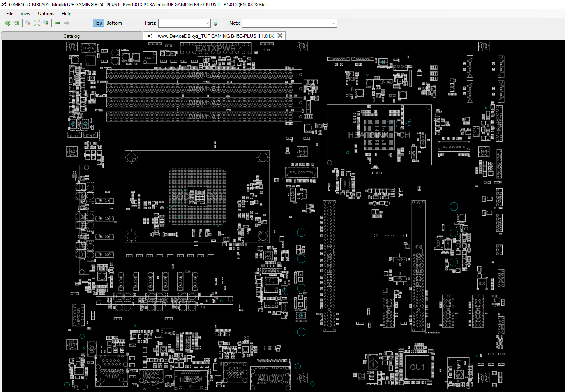Zoom out using the magnifier minus icon
Image resolution: width=565 pixels, height=392 pixels.
(28, 23)
